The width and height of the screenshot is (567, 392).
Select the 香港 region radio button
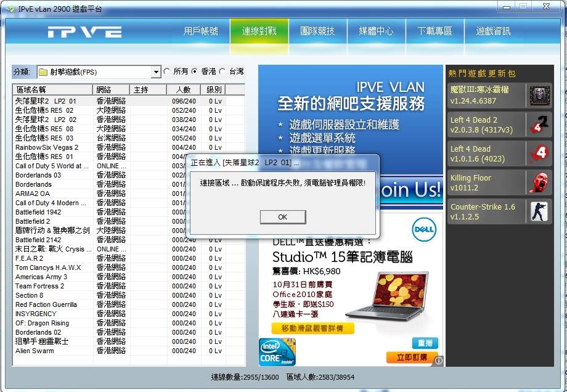(x=195, y=71)
